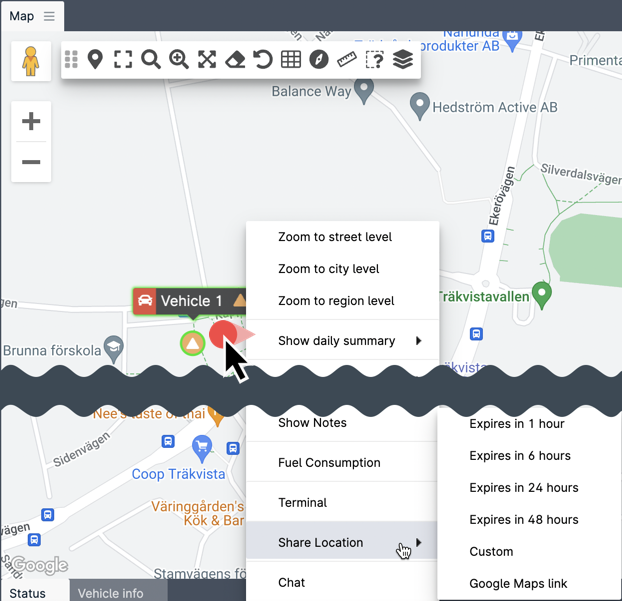The image size is (622, 601).
Task: Click the Coop Träkvista shopping cart pin
Action: [202, 449]
